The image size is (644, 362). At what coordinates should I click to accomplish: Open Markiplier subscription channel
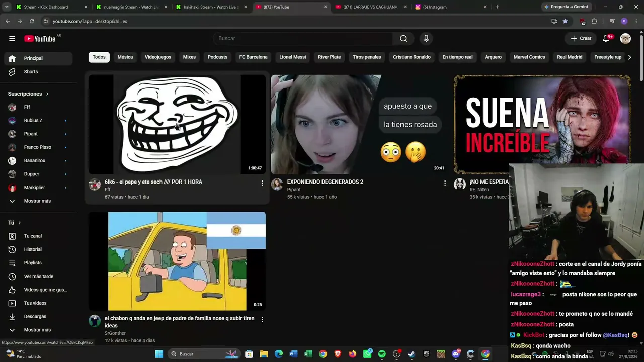(x=38, y=188)
